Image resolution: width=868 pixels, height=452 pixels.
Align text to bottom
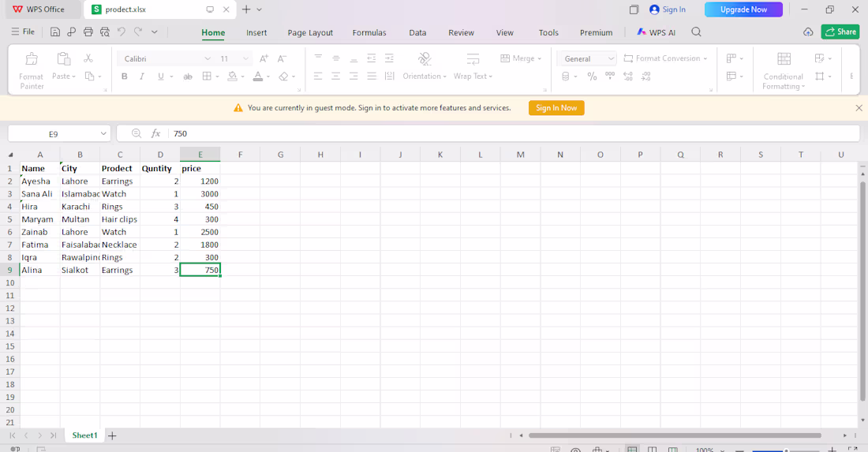coord(354,58)
